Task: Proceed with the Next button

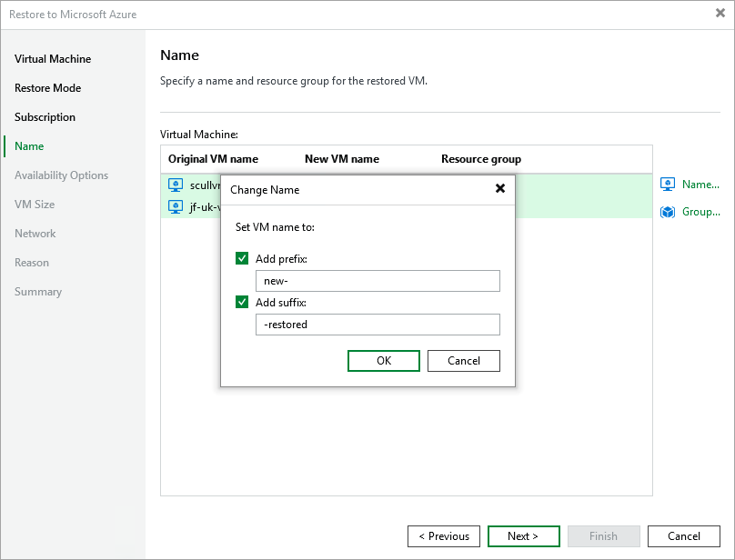Action: [524, 536]
